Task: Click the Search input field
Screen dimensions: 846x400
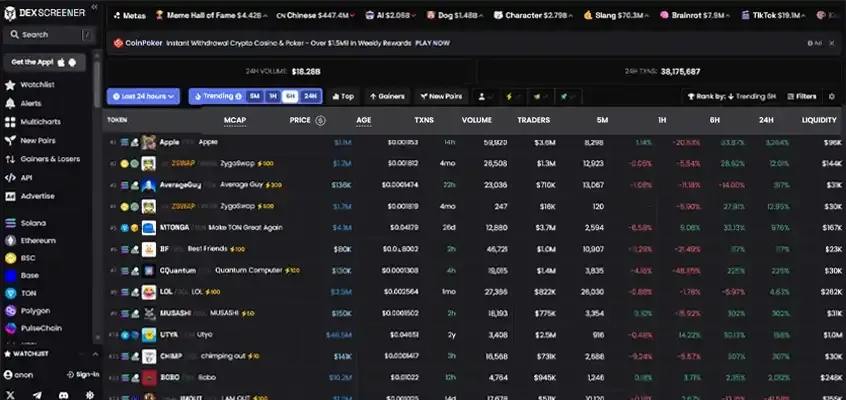Action: (50, 35)
